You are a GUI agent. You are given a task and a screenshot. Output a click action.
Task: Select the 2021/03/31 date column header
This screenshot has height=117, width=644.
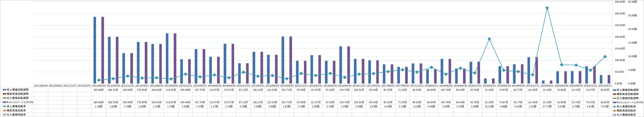coord(605,86)
